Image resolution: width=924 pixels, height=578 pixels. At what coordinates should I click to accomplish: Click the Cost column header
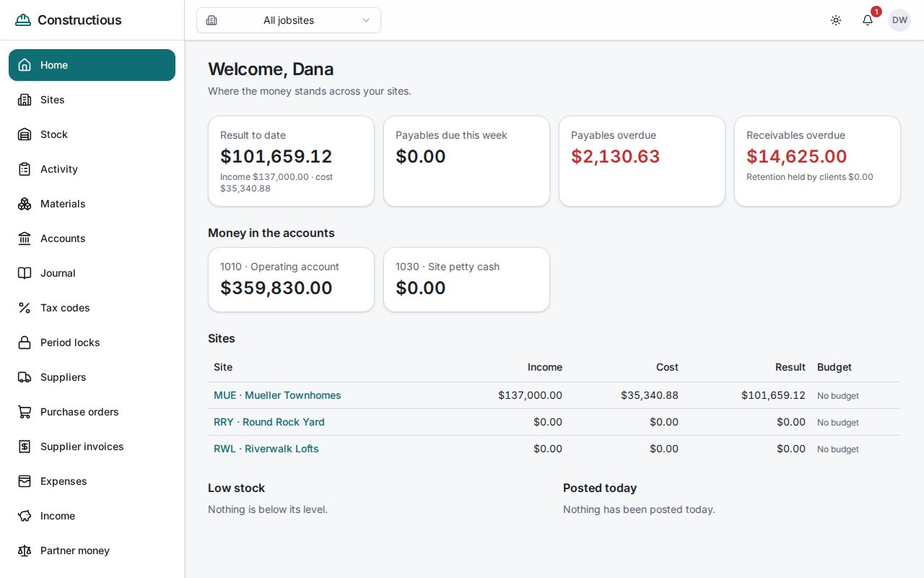(x=667, y=367)
